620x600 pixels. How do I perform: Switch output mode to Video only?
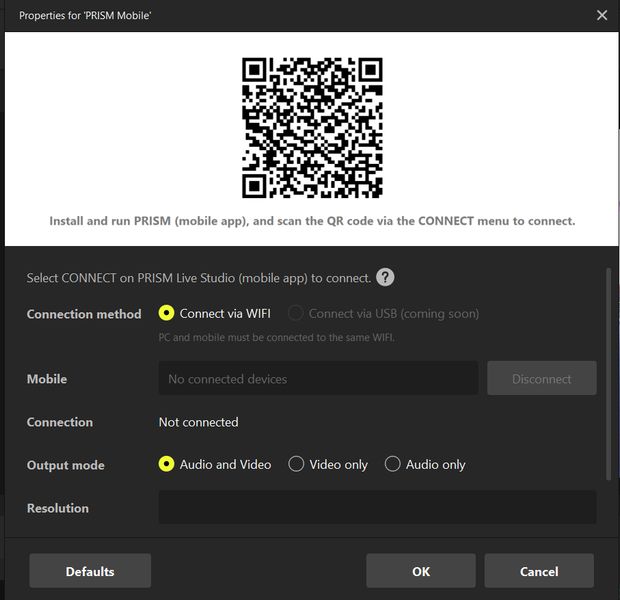pos(296,464)
